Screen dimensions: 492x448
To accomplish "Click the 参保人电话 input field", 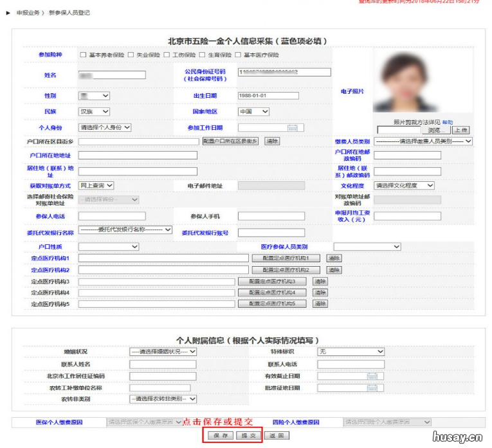I will [x=112, y=216].
